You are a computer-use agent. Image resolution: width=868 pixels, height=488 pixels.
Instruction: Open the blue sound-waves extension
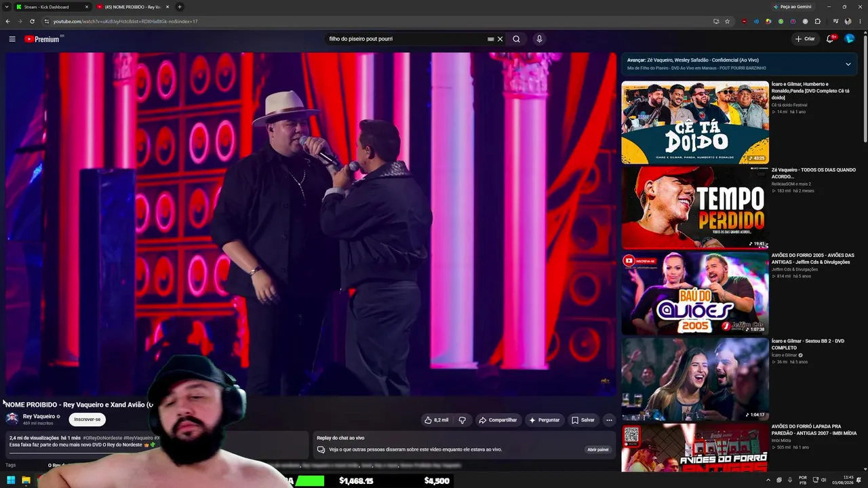[x=756, y=22]
